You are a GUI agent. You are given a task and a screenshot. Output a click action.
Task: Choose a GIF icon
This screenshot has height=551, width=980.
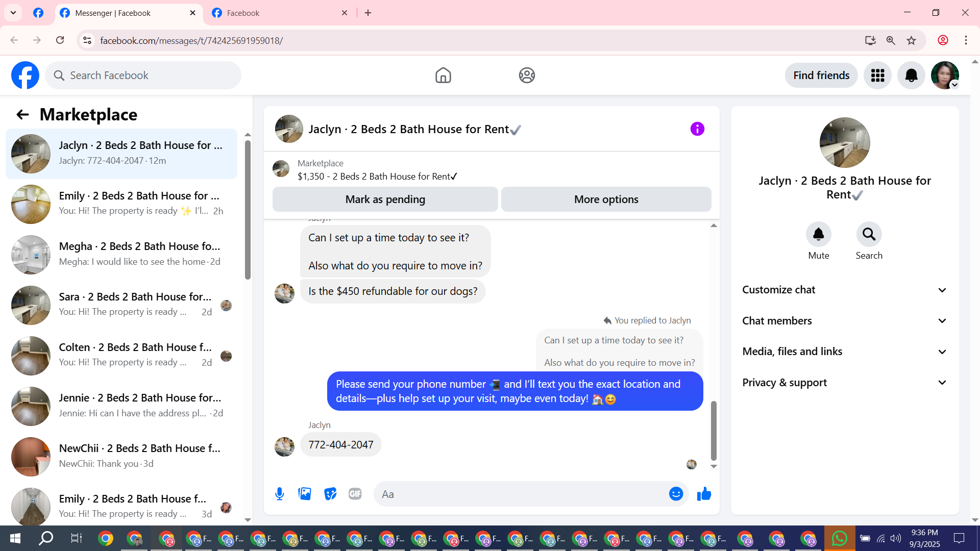tap(355, 494)
